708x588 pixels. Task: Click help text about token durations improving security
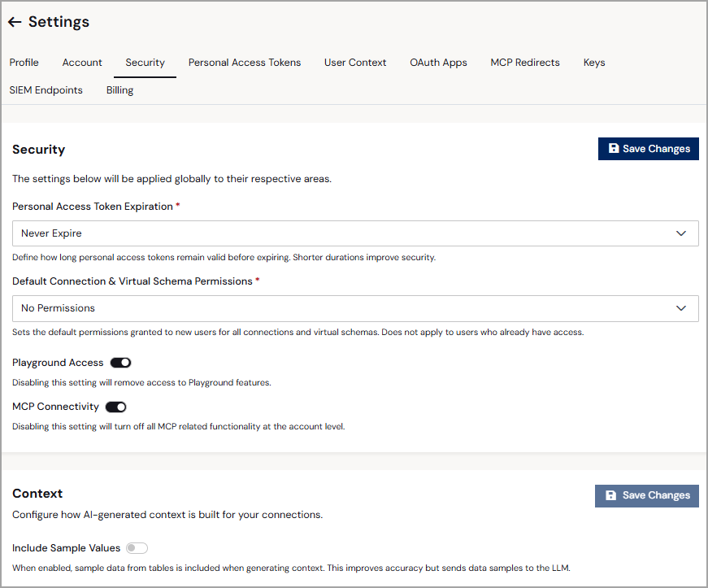click(x=224, y=258)
